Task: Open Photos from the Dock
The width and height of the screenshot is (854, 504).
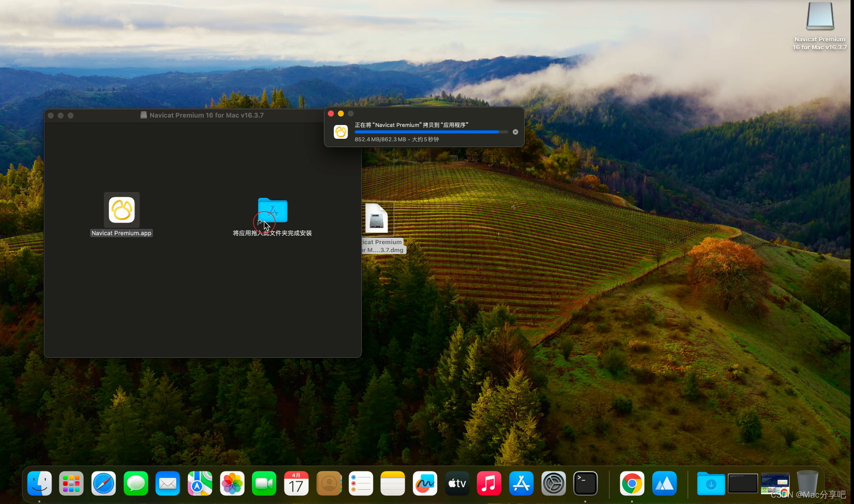Action: click(232, 483)
